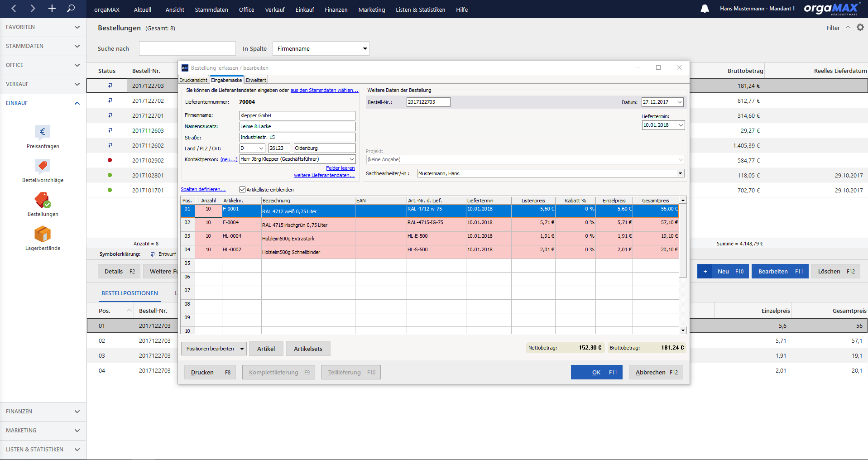Viewport: 868px width, 460px height.
Task: Open Positionen bearbeiten dropdown button
Action: pyautogui.click(x=214, y=349)
